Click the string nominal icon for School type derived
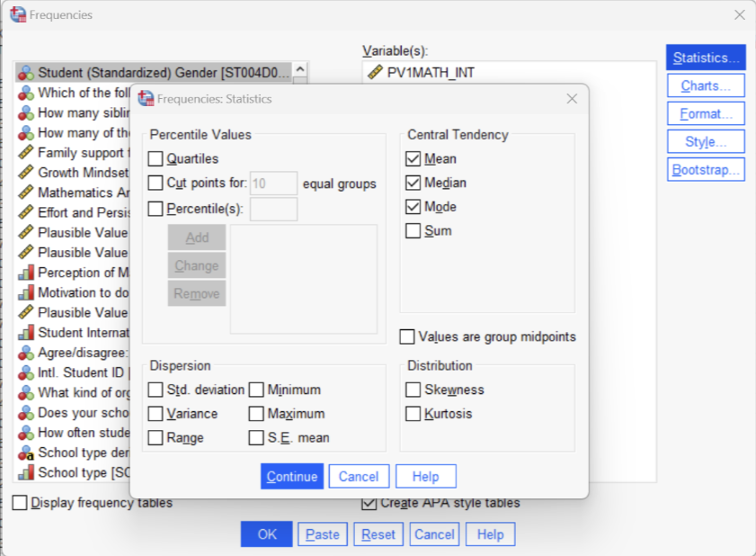The width and height of the screenshot is (756, 556). (x=26, y=453)
